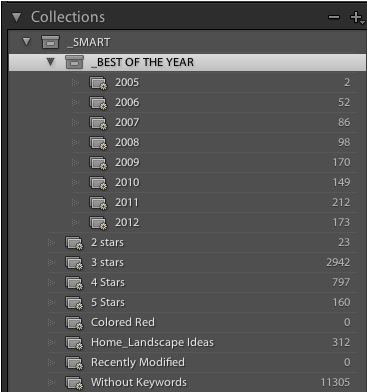Click the Collections panel title
The image size is (367, 392).
pos(68,17)
